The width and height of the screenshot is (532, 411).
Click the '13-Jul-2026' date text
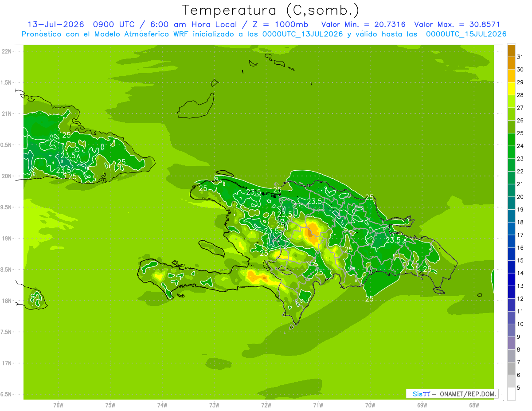pyautogui.click(x=55, y=24)
